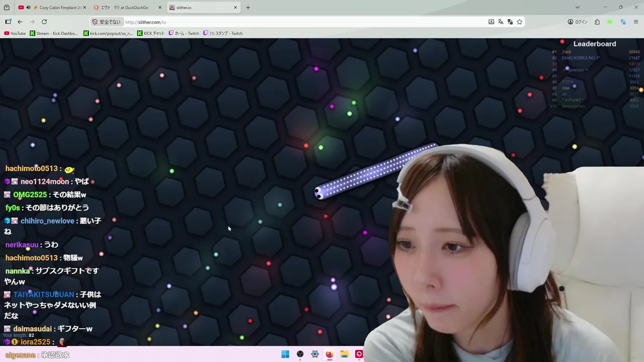Go back to the previous page
Image resolution: width=644 pixels, height=362 pixels.
coord(20,22)
